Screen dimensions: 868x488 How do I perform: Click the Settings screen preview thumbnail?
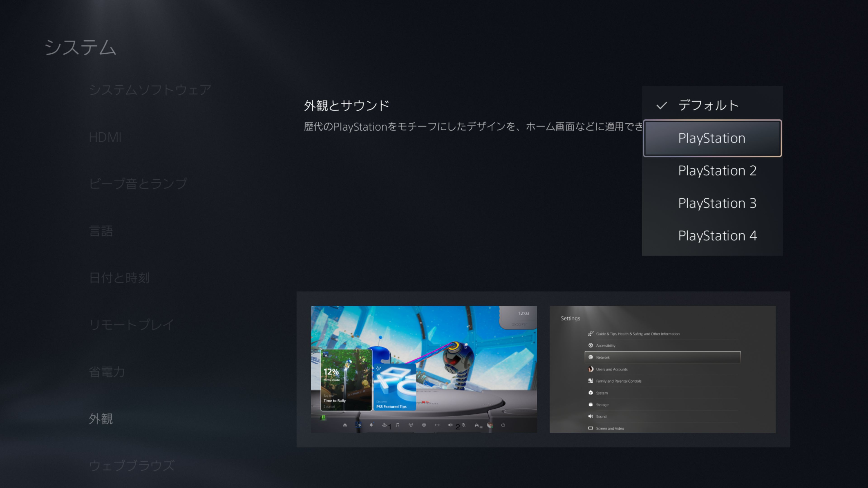pyautogui.click(x=662, y=369)
